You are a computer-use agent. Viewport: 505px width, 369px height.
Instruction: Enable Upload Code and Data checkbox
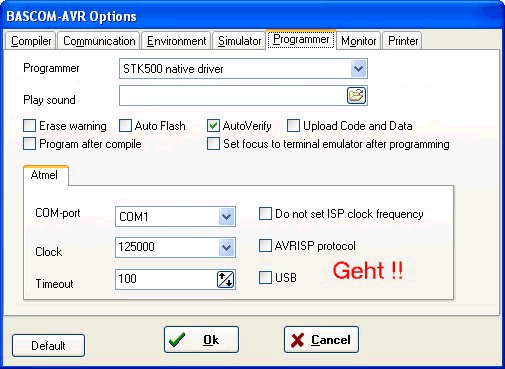[x=293, y=126]
